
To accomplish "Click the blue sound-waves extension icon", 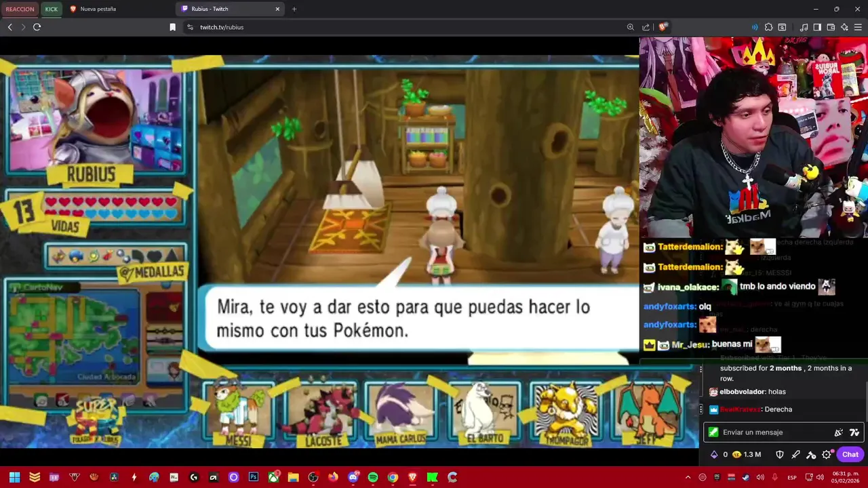I will pos(755,27).
